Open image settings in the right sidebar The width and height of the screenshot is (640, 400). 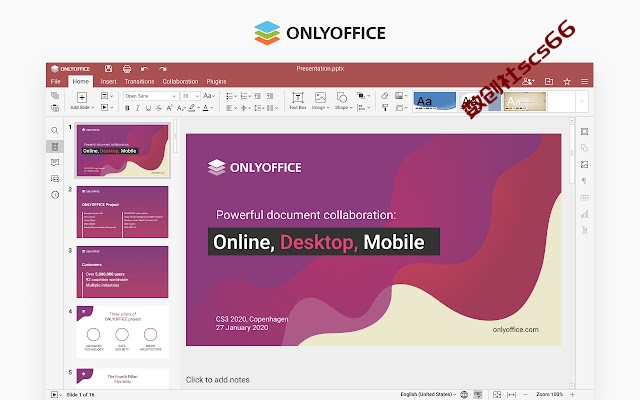coord(584,164)
